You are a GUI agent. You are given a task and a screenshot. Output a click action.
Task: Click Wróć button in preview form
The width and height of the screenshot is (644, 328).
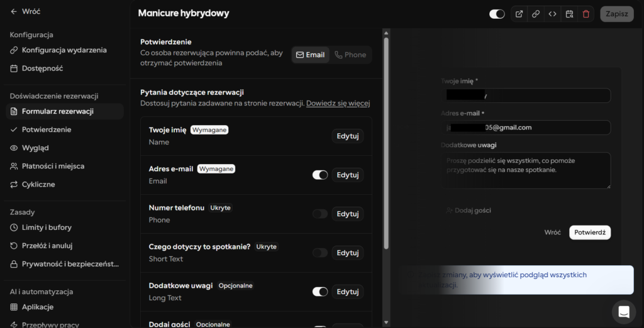click(552, 232)
